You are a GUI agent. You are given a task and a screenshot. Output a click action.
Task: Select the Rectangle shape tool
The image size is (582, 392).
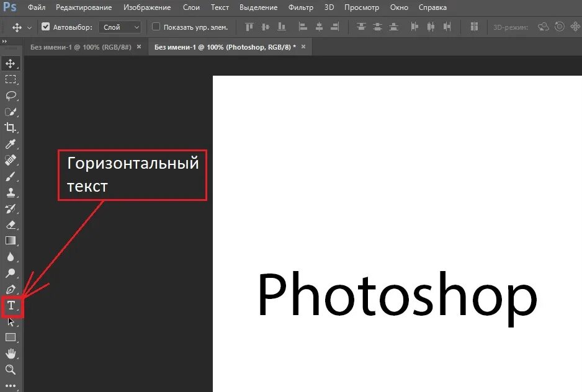coord(11,337)
